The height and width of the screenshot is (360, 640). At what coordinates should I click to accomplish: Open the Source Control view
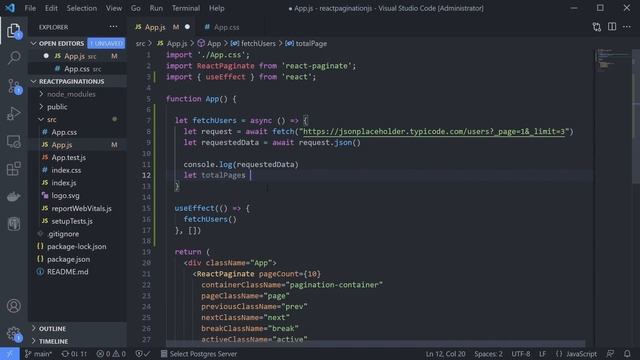pyautogui.click(x=14, y=87)
